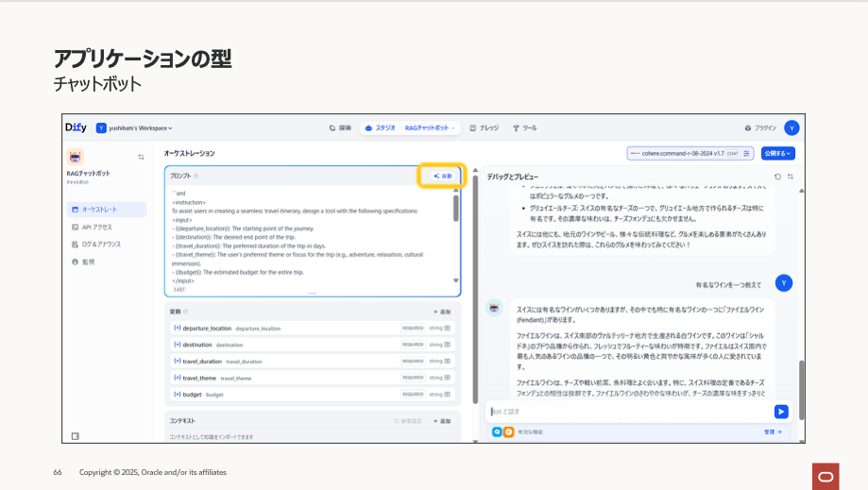Click the blue send message button
Image resolution: width=868 pixels, height=490 pixels.
(x=781, y=412)
